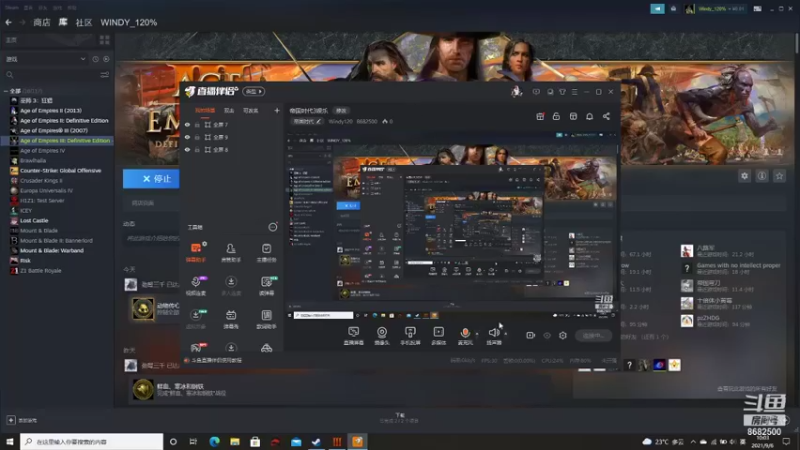Screen dimensions: 800x450
Task: Mute the microphone in streaming companion
Action: tap(465, 335)
